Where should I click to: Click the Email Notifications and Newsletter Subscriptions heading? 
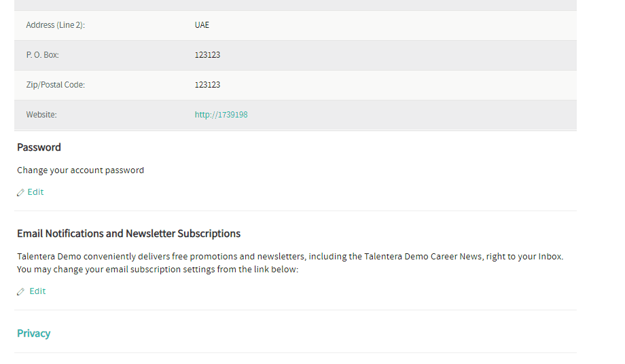tap(129, 234)
